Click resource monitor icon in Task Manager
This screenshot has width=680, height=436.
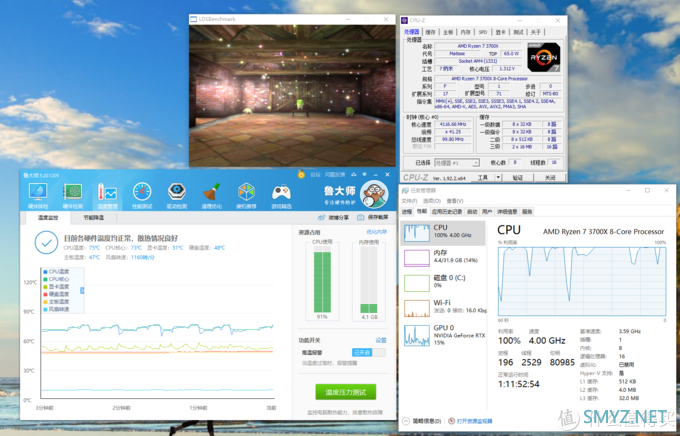(451, 421)
